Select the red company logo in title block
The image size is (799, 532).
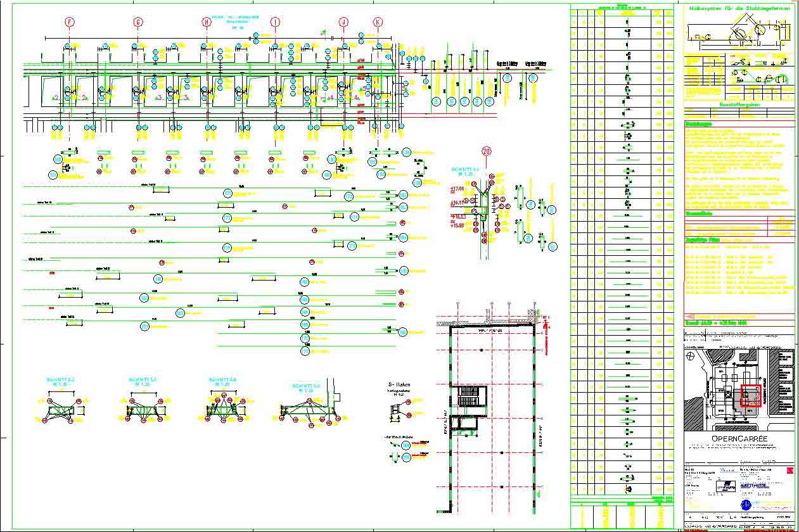point(789,471)
